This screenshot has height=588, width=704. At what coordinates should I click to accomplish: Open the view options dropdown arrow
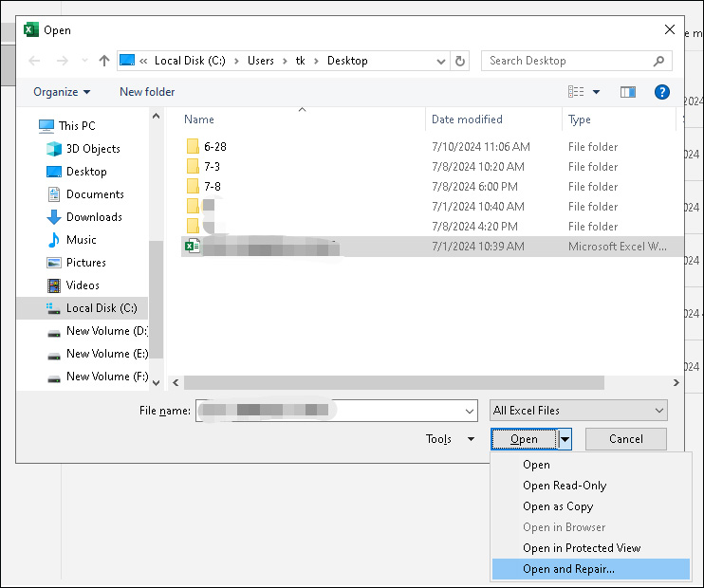pyautogui.click(x=596, y=92)
